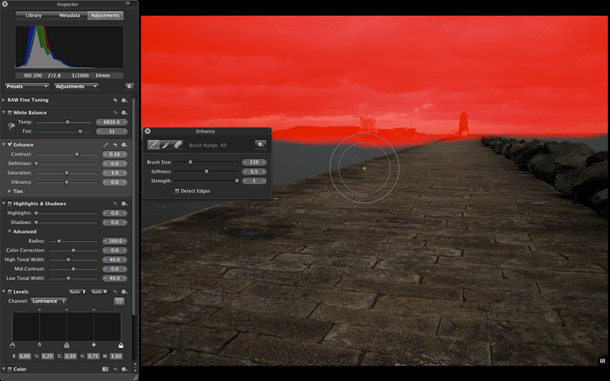Screen dimensions: 610x381
Task: Select the feather brush in Enhance HUD
Action: click(166, 145)
